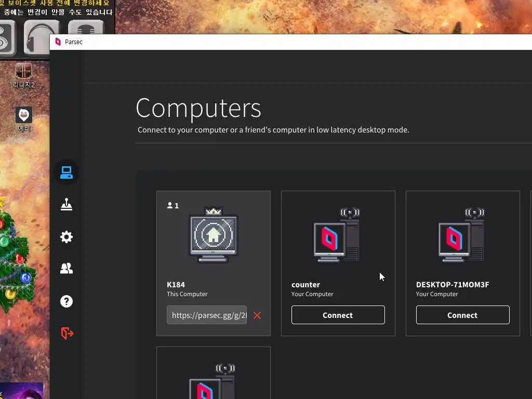The image size is (532, 399).
Task: Click 'This Computer' label under K184
Action: (x=187, y=294)
